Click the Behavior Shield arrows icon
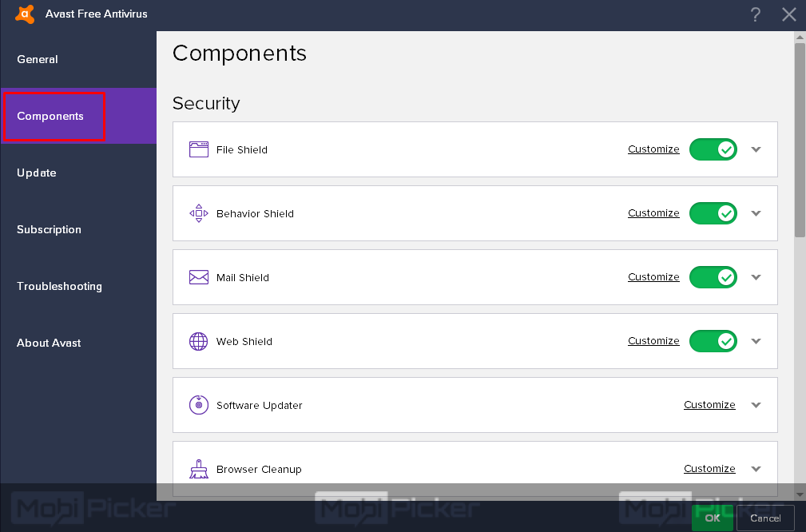 198,213
